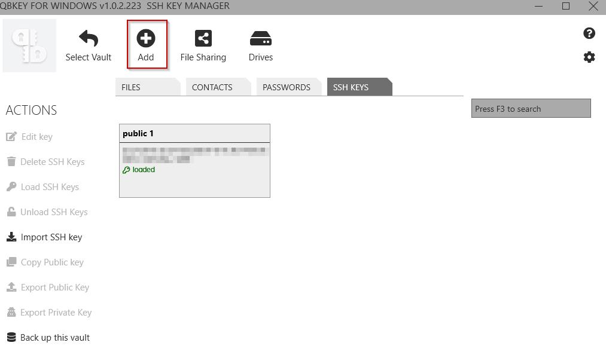Switch to the CONTACTS tab
The image size is (606, 364).
coord(218,87)
